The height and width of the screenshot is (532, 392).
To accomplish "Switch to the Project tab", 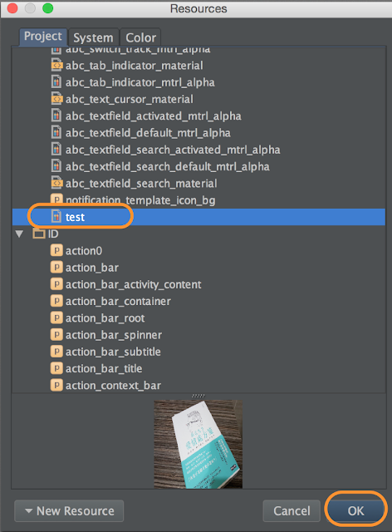I will click(43, 37).
